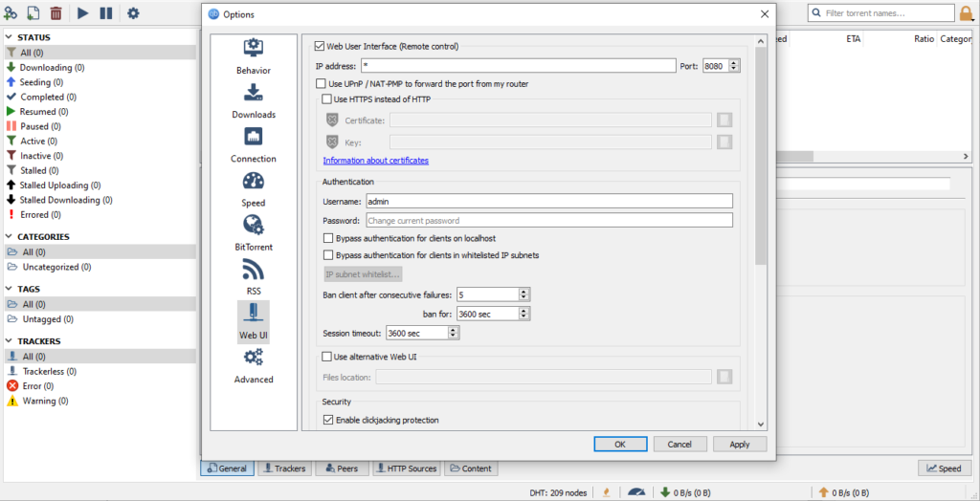Viewport: 980px width, 501px height.
Task: Open Information about certificates link
Action: [x=375, y=161]
